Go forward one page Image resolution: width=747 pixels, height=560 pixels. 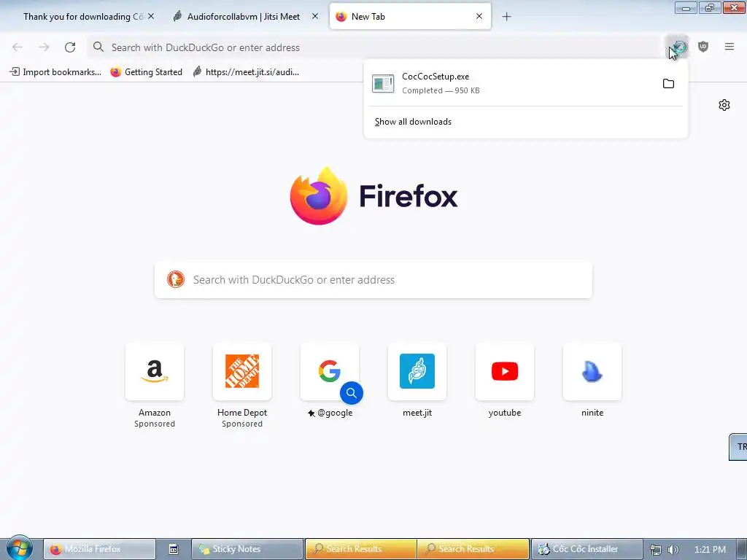click(x=44, y=47)
